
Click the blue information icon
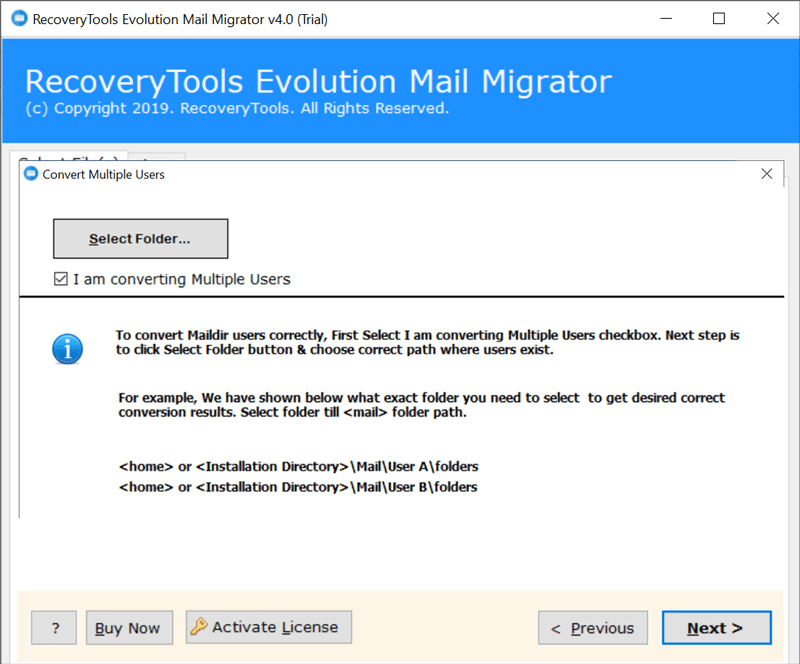(67, 349)
